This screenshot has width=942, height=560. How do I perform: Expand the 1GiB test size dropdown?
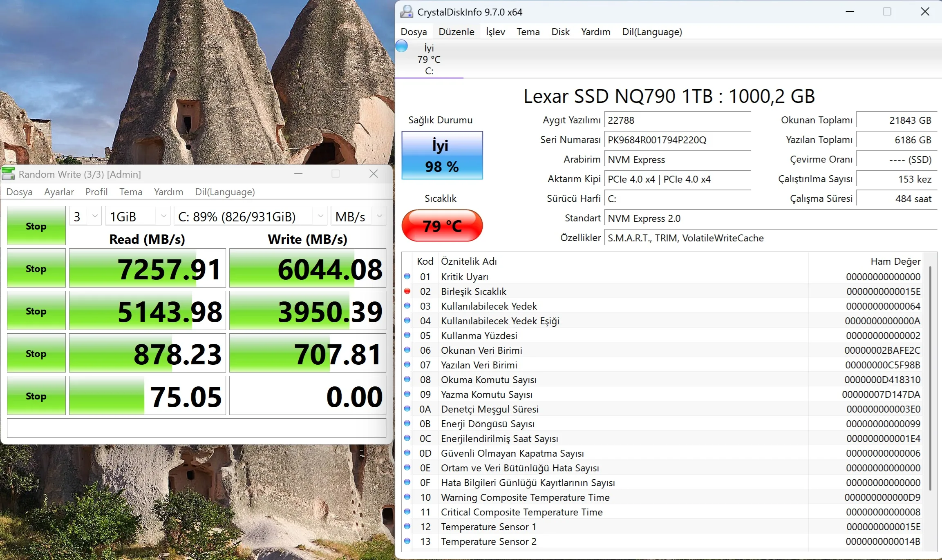137,216
